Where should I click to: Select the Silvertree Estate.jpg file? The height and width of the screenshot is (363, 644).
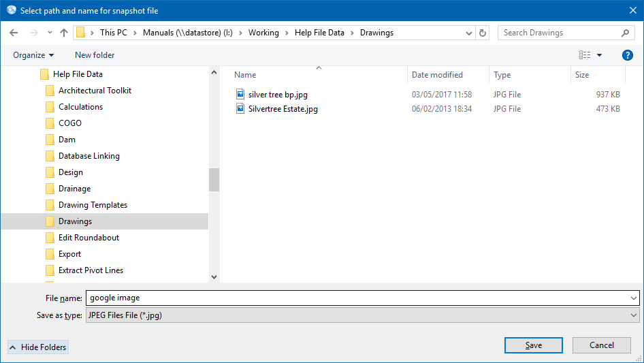click(x=283, y=109)
